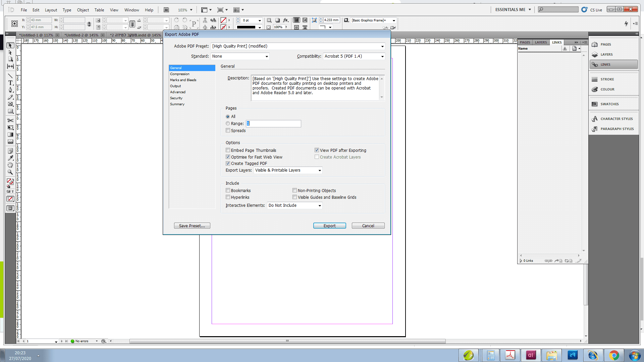
Task: Select the Zoom magnifier tool
Action: point(10,172)
